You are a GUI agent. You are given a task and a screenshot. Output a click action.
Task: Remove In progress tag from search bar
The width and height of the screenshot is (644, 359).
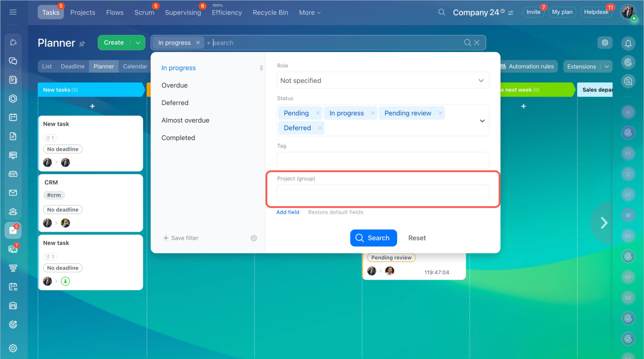[198, 43]
